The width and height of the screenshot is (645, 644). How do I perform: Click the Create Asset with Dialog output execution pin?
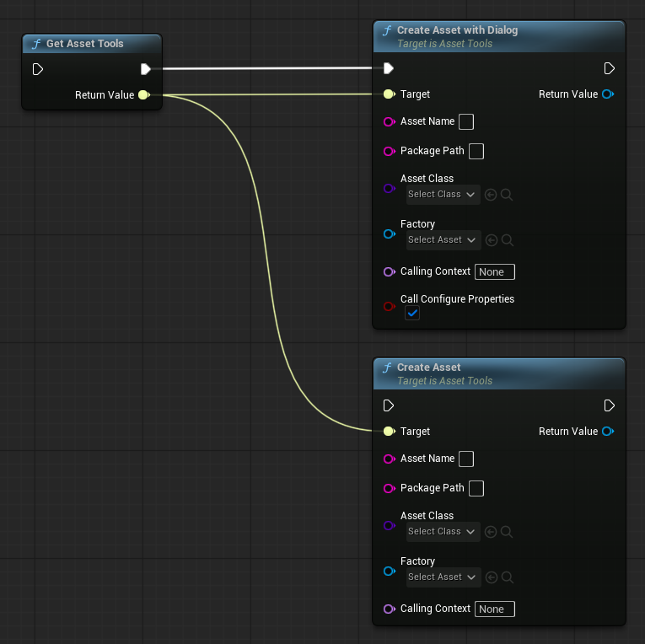coord(610,68)
